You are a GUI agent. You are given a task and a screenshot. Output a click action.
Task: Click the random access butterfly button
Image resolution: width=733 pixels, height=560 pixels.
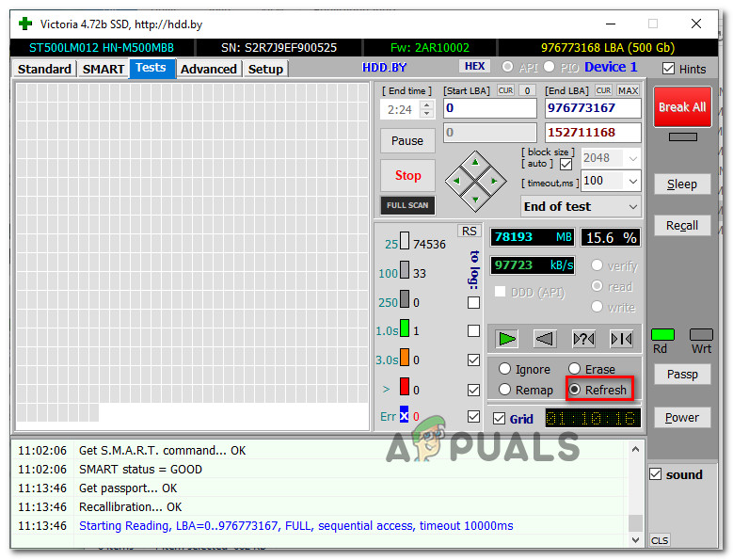point(583,338)
